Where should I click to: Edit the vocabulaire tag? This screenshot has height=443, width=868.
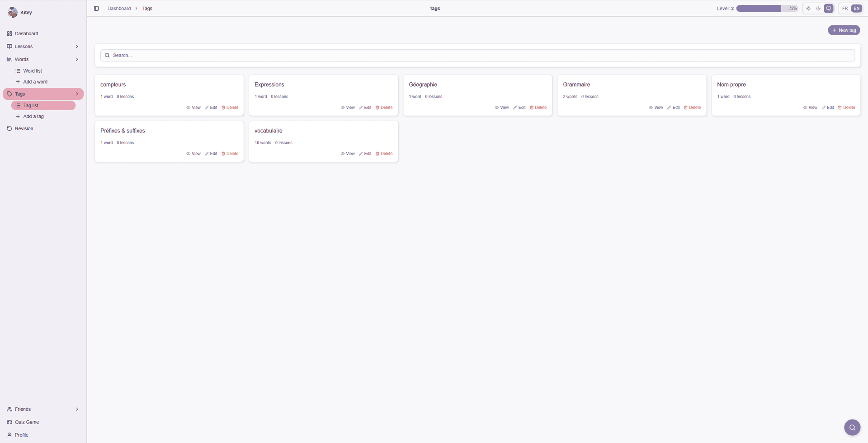point(365,154)
